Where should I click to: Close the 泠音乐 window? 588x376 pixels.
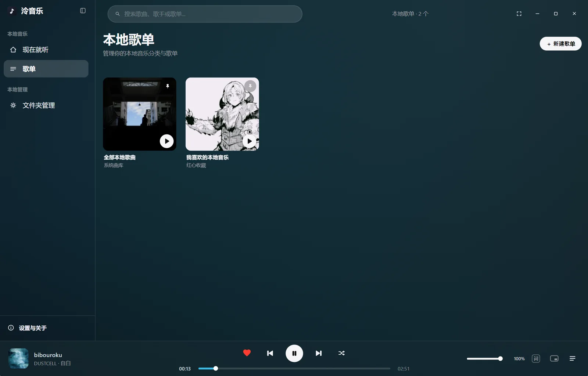click(x=574, y=14)
